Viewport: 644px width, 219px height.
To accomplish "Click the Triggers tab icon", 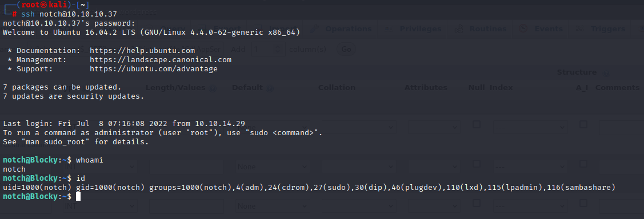I will 580,29.
